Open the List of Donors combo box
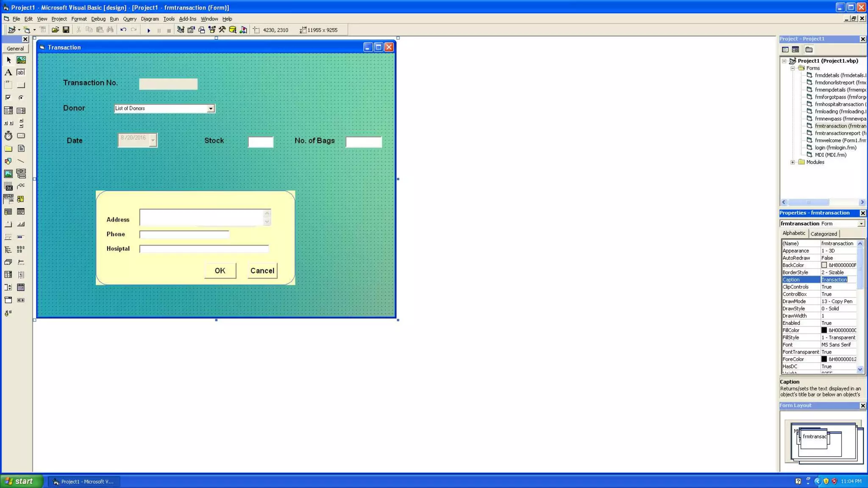Viewport: 868px width, 488px height. coord(210,109)
